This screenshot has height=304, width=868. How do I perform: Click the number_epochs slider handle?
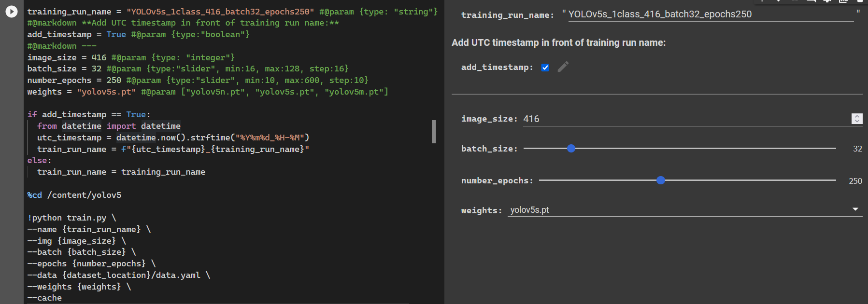[x=661, y=180]
